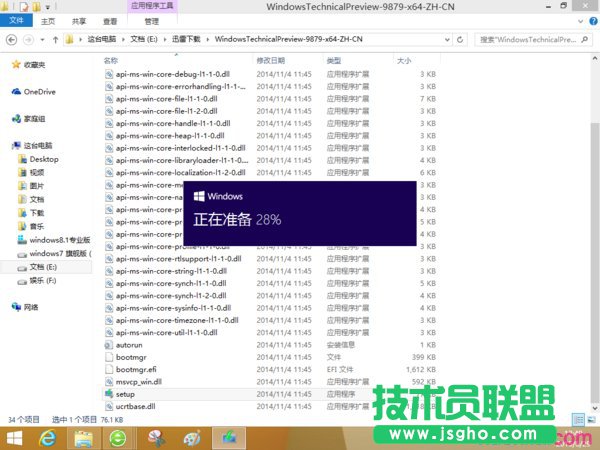
Task: Select api-ms-win-core-sysinfo-l1-1-0.dll file
Action: click(x=173, y=308)
